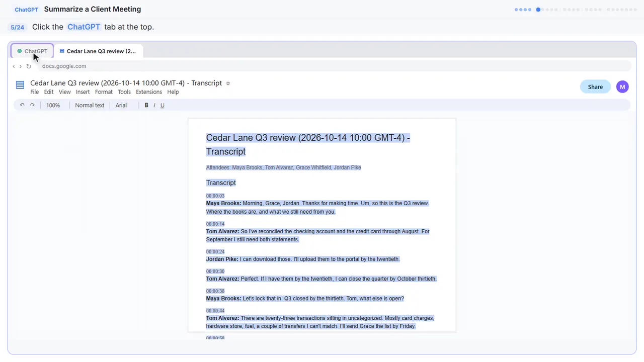The height and width of the screenshot is (362, 644).
Task: Click the Attendees line in the document
Action: [x=283, y=167]
